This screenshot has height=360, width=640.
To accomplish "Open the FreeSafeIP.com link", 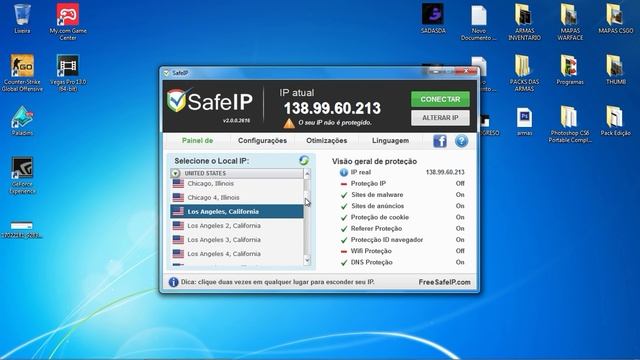I will pyautogui.click(x=444, y=282).
